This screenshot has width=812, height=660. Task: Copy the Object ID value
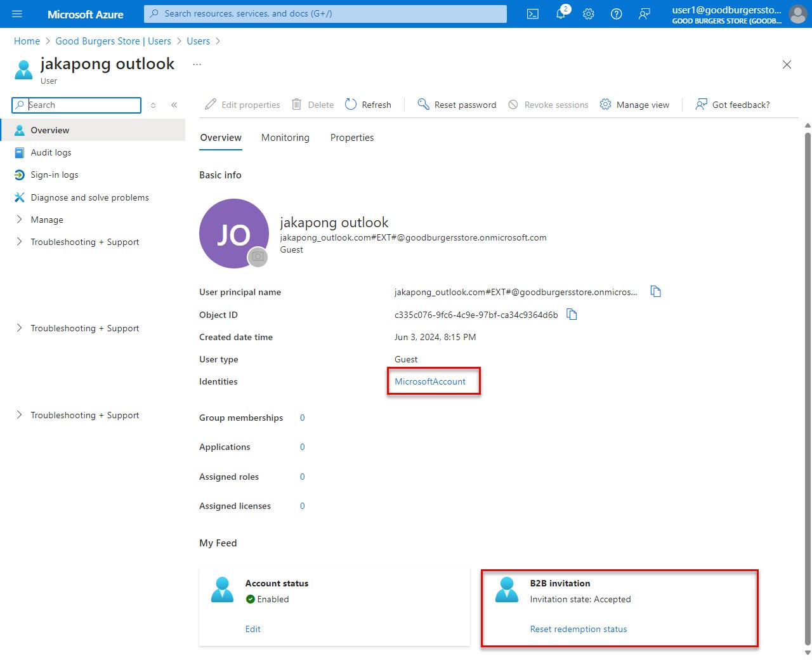tap(571, 314)
